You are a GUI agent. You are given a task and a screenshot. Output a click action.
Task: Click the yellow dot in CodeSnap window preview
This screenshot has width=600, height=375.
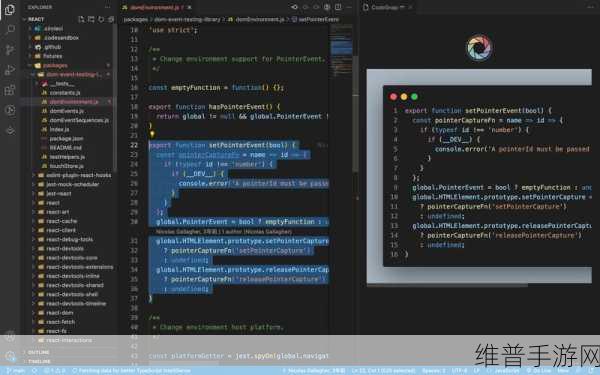click(x=404, y=97)
